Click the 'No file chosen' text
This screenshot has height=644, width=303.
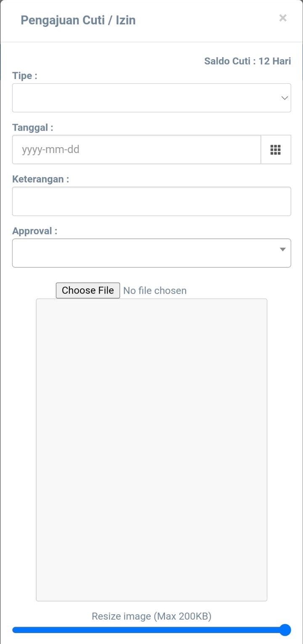pyautogui.click(x=155, y=290)
